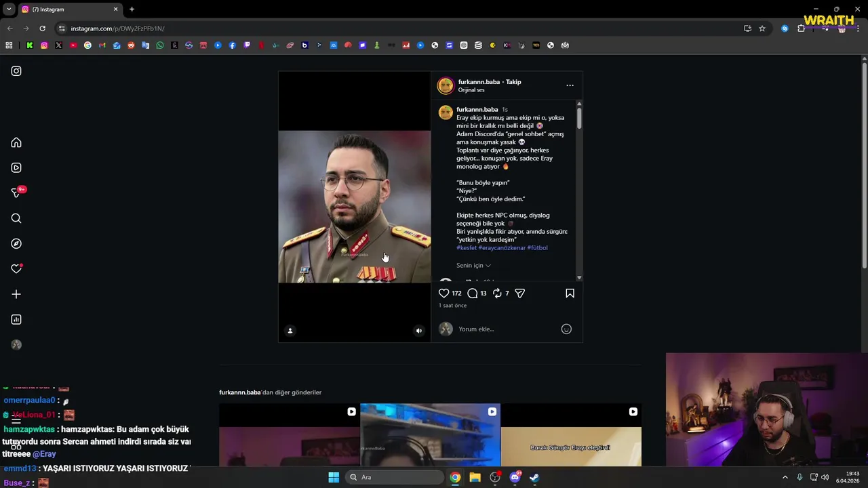The height and width of the screenshot is (488, 868).
Task: Open X bookmark in bookmarks bar
Action: pos(58,45)
